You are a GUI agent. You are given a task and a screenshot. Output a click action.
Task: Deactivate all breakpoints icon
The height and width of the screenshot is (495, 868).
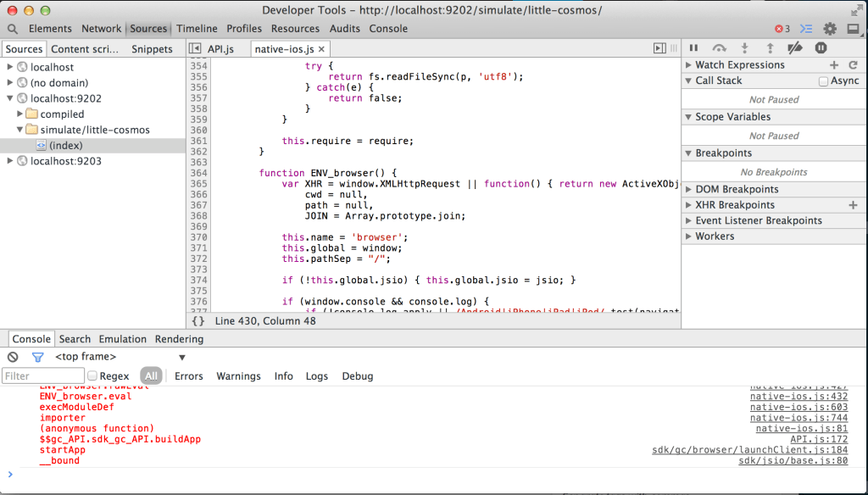pos(795,49)
